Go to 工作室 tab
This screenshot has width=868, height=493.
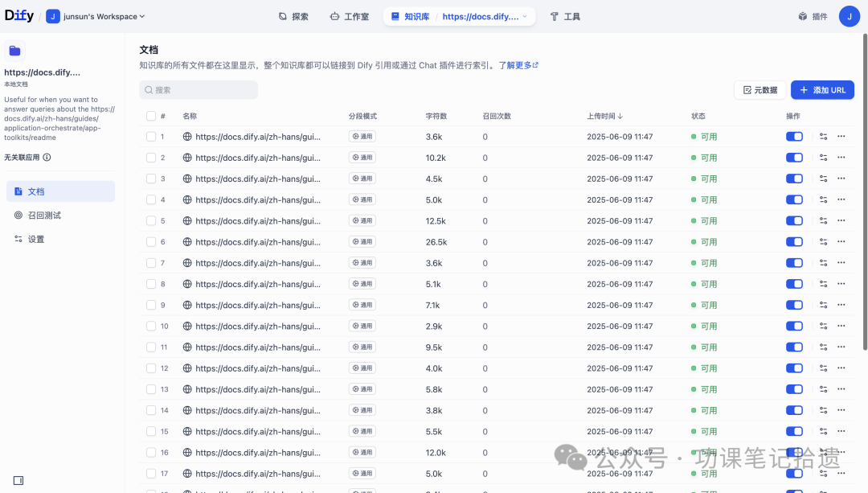(350, 17)
